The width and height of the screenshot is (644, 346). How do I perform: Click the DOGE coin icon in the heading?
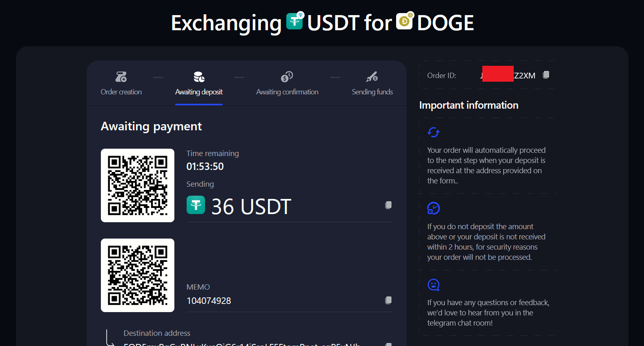coord(405,21)
